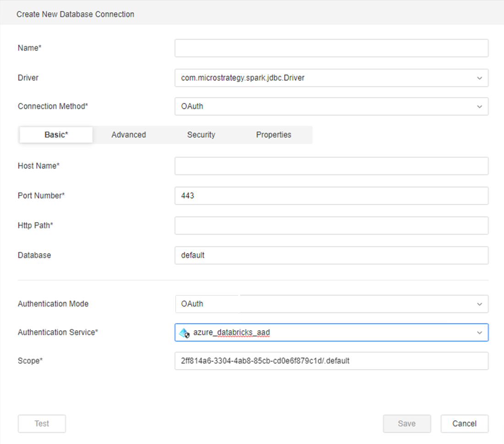Open the Authentication Service dropdown chevron

click(479, 333)
